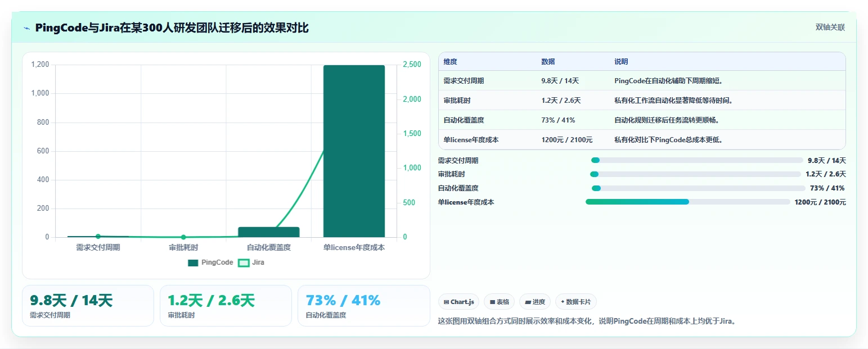868x349 pixels.
Task: Click the 需求交付周期 progress bar
Action: click(697, 160)
